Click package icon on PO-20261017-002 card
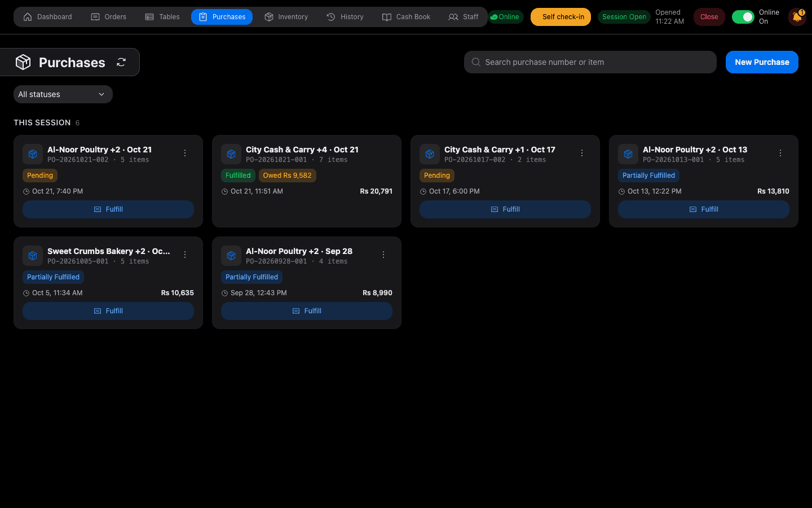Screen dimensions: 812x508 click(x=430, y=154)
